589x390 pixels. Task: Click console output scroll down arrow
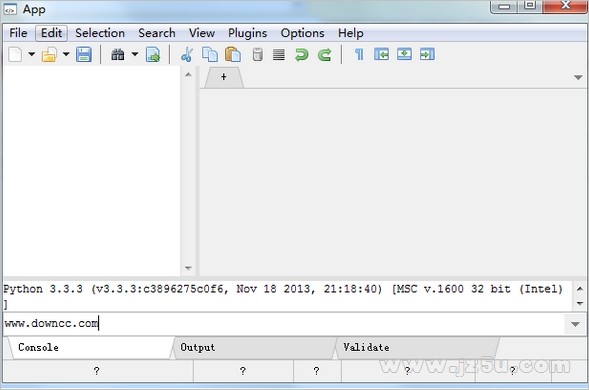pyautogui.click(x=580, y=303)
